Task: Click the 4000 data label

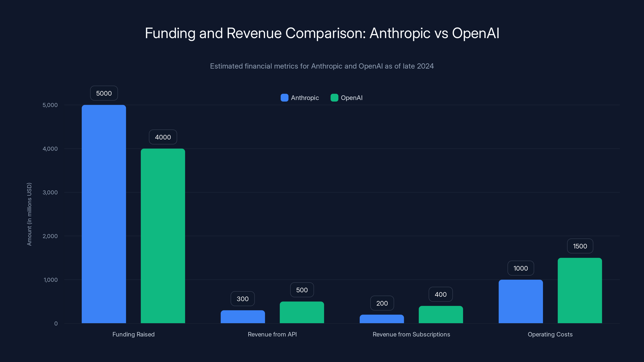Action: [x=163, y=137]
